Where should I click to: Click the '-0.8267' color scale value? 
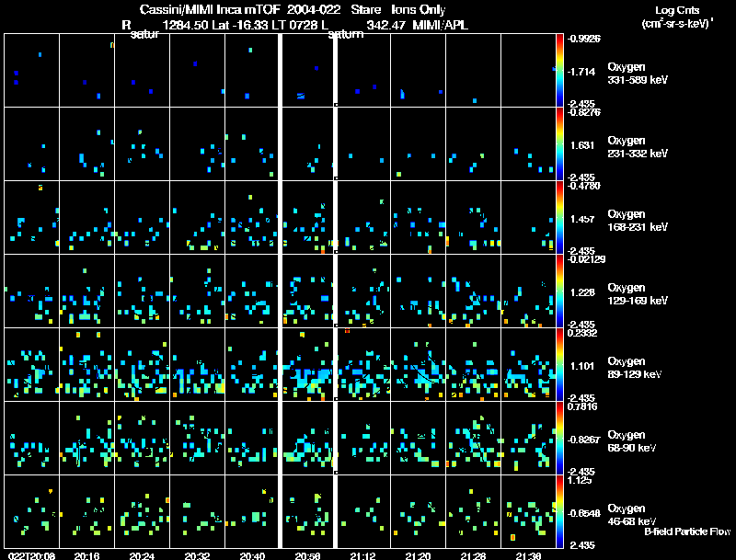(x=583, y=440)
